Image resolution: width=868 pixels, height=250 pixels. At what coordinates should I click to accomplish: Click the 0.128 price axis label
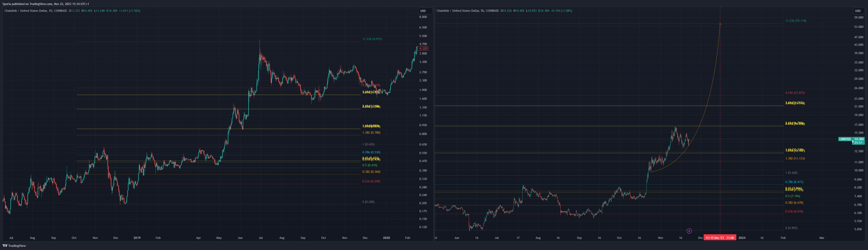pyautogui.click(x=423, y=227)
